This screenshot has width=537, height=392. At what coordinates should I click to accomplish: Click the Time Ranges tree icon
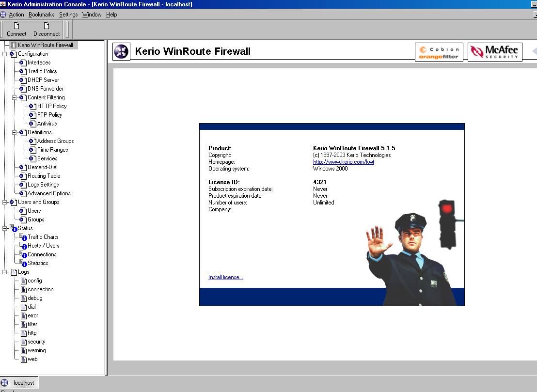click(x=32, y=150)
